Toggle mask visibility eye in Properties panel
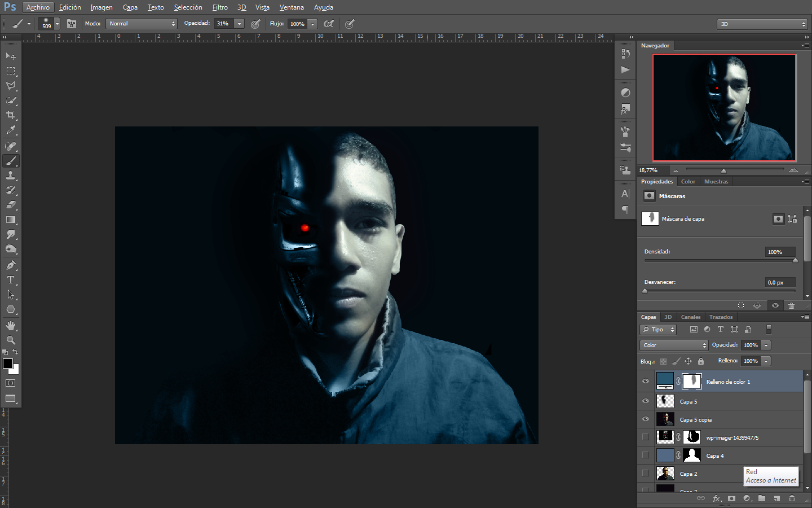Viewport: 812px width, 508px height. coord(775,305)
